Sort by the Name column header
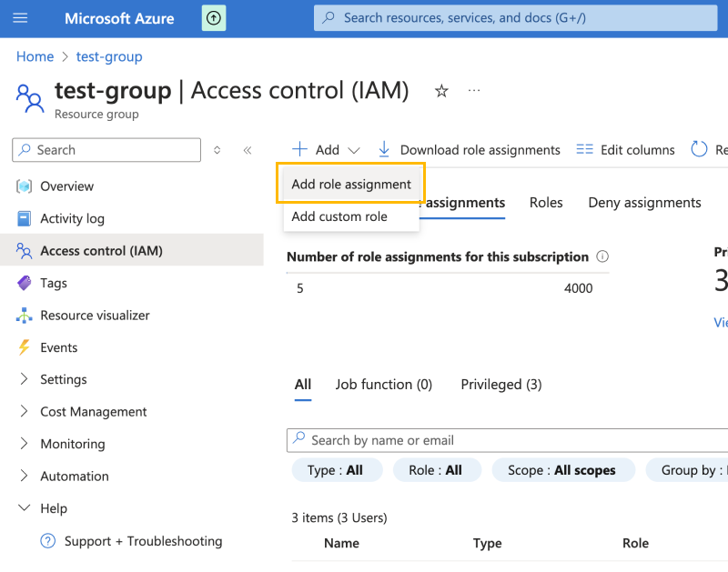728x572 pixels. 342,543
